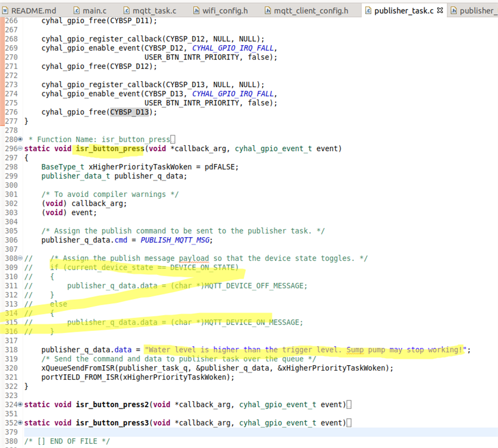Switch to mqtt_client_config.h tab
Viewport: 498px width, 448px height.
pyautogui.click(x=307, y=10)
